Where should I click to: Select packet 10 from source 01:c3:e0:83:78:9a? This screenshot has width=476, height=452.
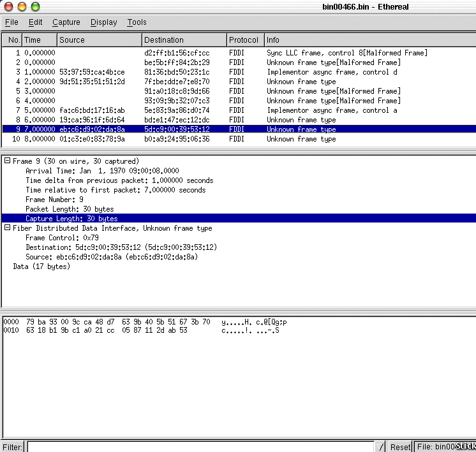239,139
